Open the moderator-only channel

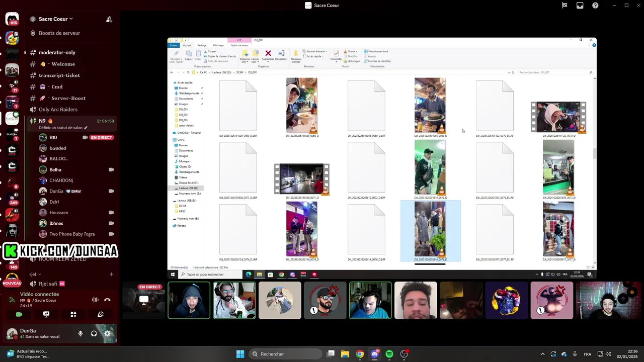(57, 52)
